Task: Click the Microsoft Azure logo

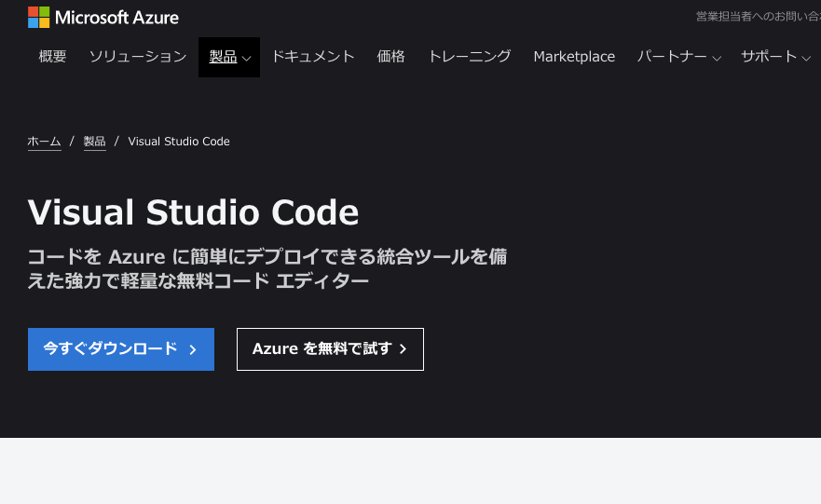Action: [103, 18]
